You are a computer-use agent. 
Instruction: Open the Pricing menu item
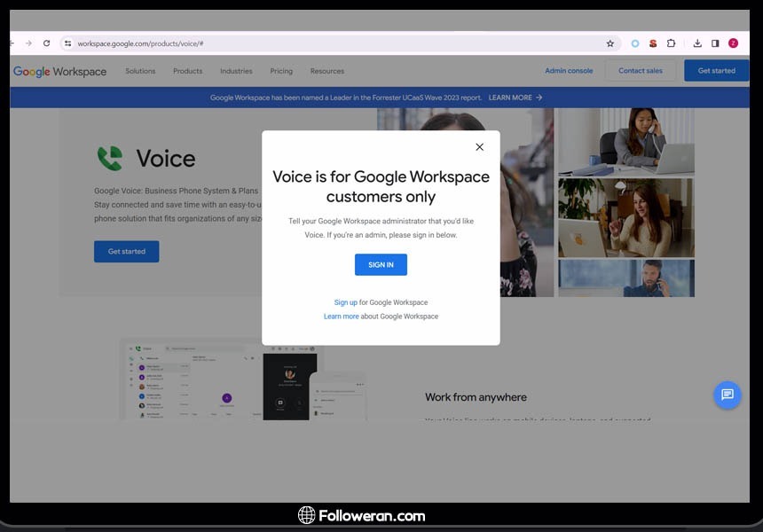pyautogui.click(x=281, y=71)
